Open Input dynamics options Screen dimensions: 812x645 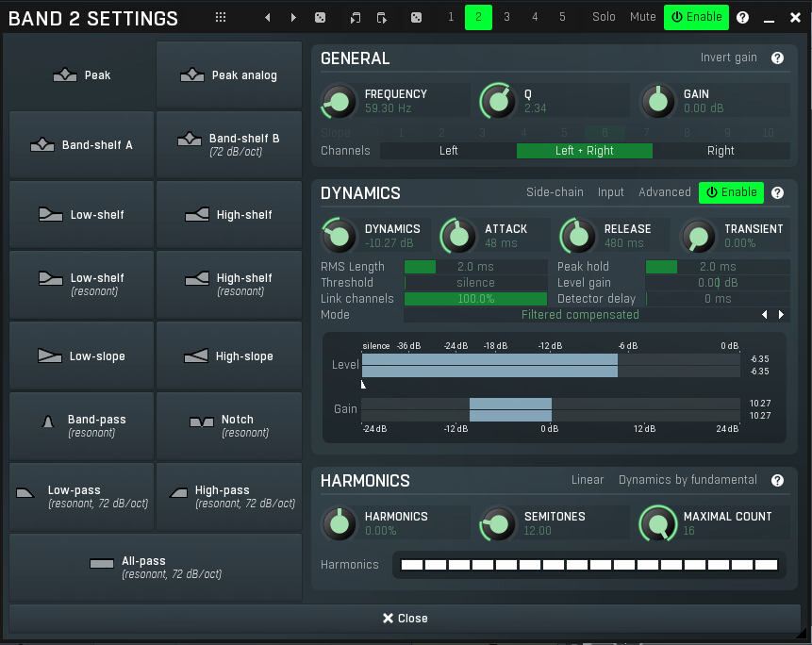pyautogui.click(x=610, y=192)
